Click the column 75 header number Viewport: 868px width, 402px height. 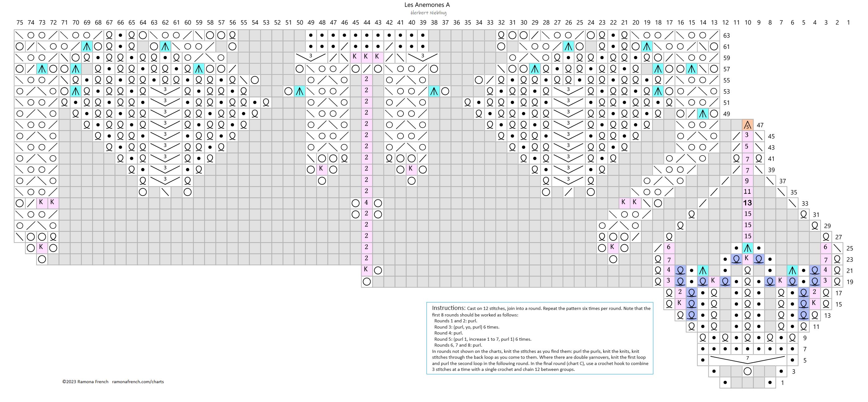pos(20,23)
